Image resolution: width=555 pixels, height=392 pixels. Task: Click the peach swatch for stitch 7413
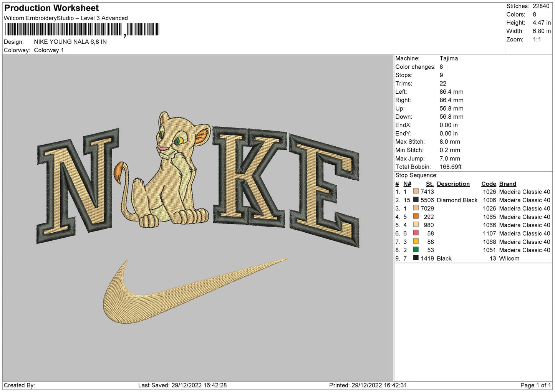click(416, 191)
